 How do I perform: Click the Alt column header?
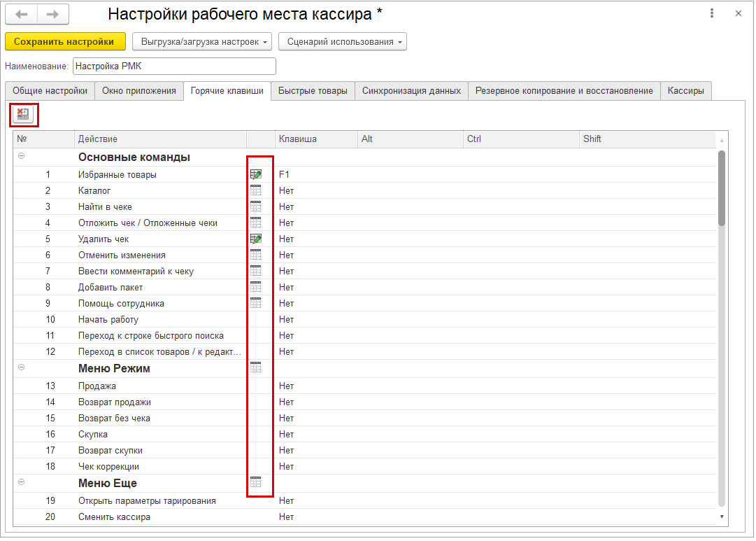point(411,139)
